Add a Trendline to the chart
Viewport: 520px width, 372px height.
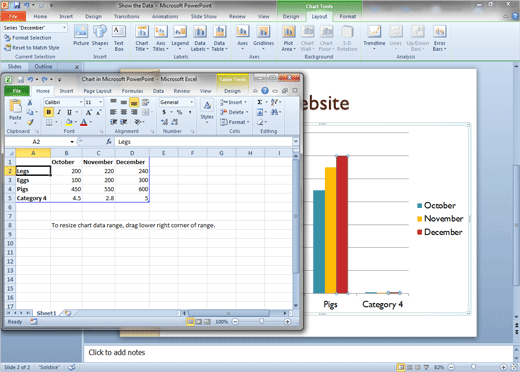pos(374,38)
